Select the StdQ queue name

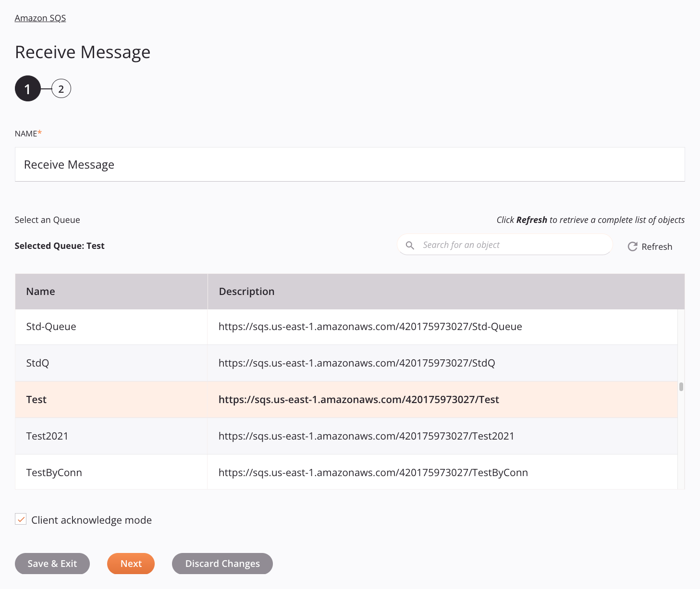[x=37, y=363]
